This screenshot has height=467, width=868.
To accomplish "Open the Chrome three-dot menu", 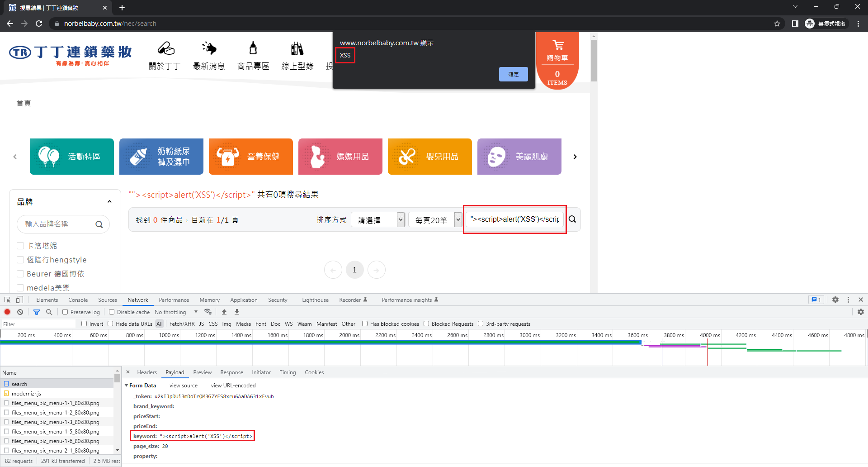I will tap(858, 24).
